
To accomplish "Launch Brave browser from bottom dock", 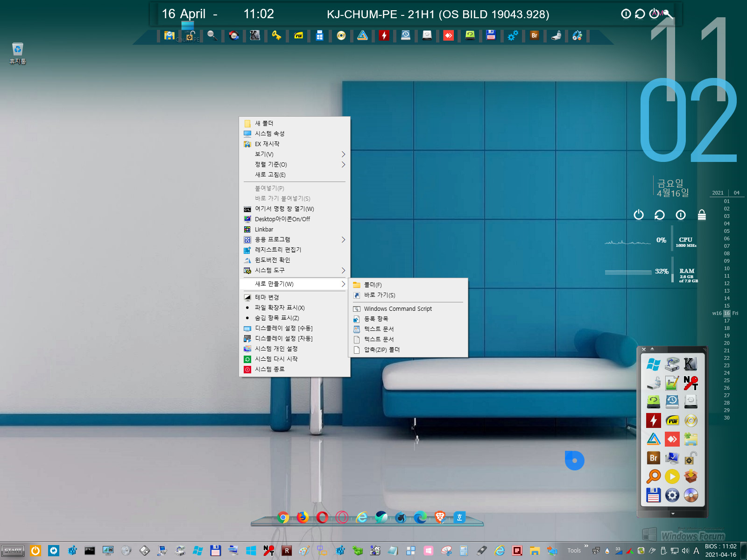I will (x=440, y=517).
